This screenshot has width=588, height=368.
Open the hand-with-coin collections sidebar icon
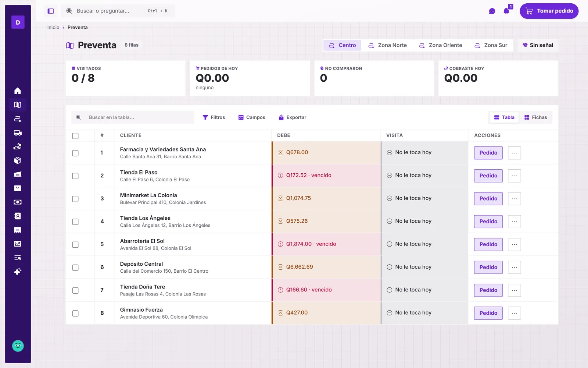click(x=18, y=146)
